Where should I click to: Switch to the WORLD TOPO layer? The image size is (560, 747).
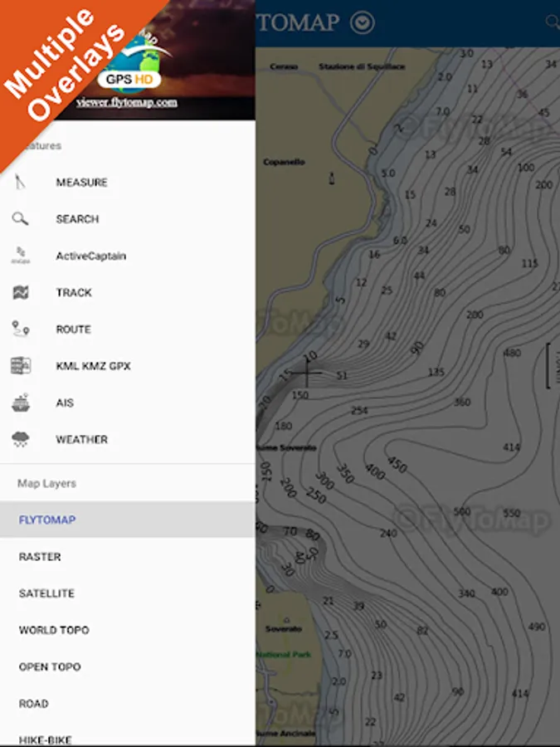click(128, 630)
